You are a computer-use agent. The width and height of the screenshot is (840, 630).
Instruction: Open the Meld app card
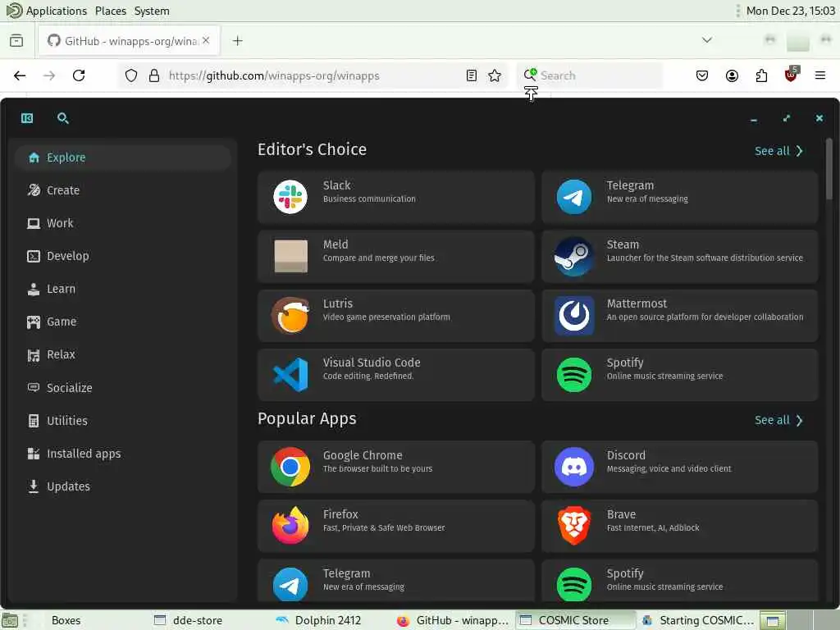396,256
